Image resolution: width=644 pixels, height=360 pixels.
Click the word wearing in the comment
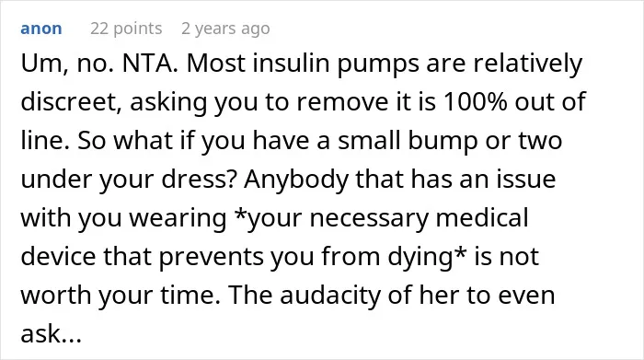178,218
